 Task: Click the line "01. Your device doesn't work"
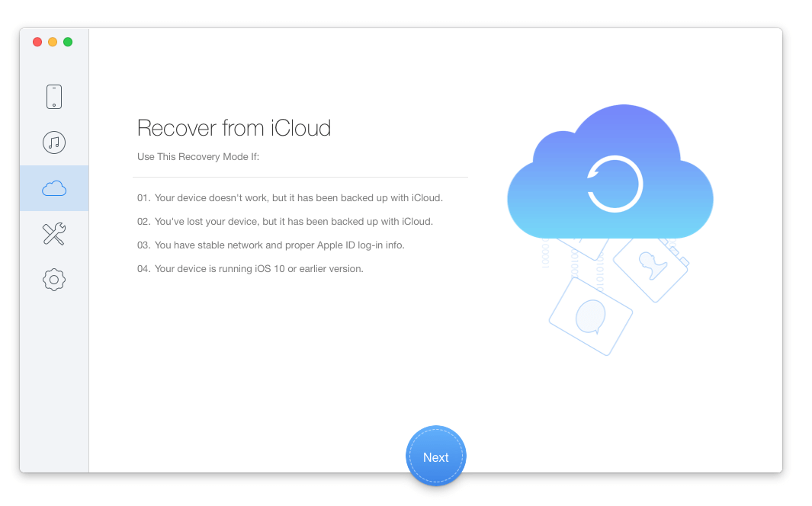coord(290,198)
